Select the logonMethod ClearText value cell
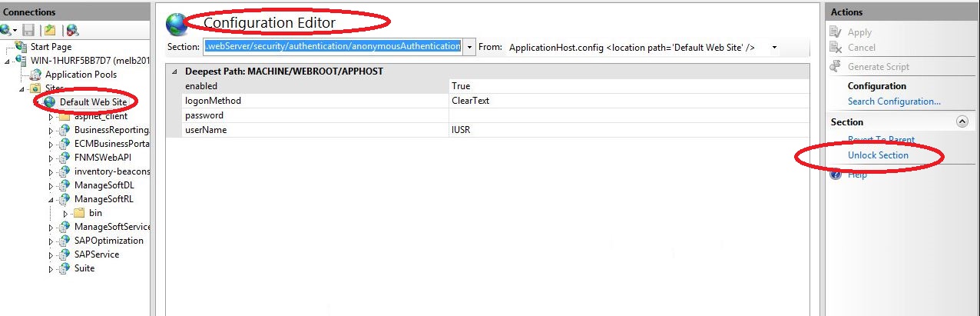 (x=628, y=101)
